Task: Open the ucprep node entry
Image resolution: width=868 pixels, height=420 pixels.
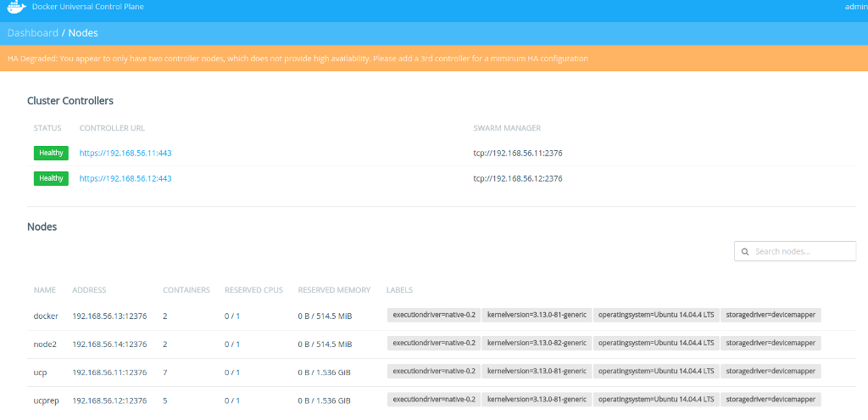Action: pyautogui.click(x=46, y=400)
